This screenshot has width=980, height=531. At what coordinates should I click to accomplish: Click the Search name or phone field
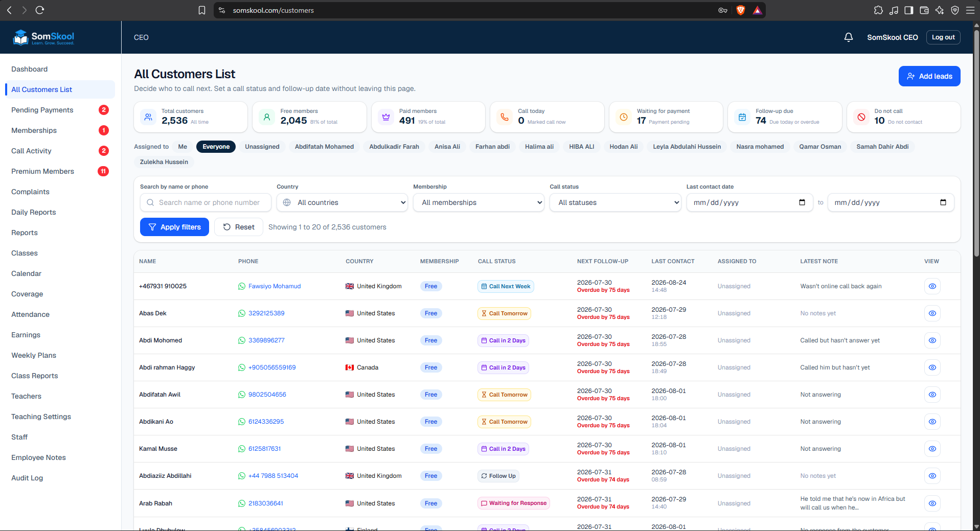[x=206, y=202]
